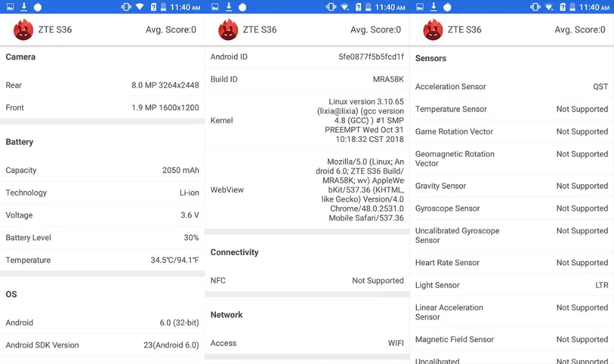The image size is (614, 364).
Task: Open the download notification icon above the Android ID screen
Action: (228, 7)
